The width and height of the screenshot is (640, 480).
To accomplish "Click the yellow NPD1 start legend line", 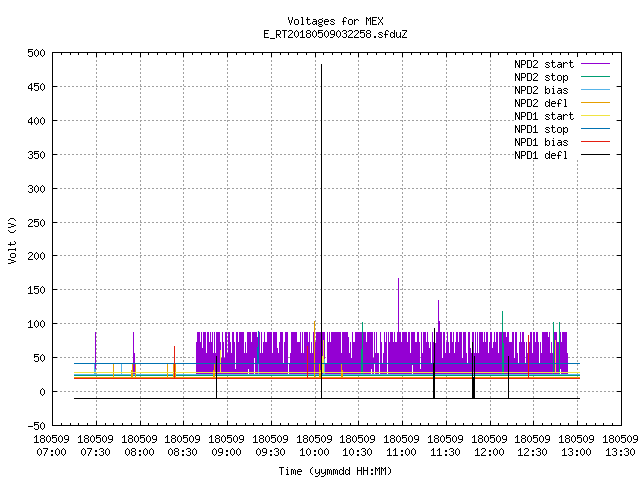I will (x=596, y=116).
